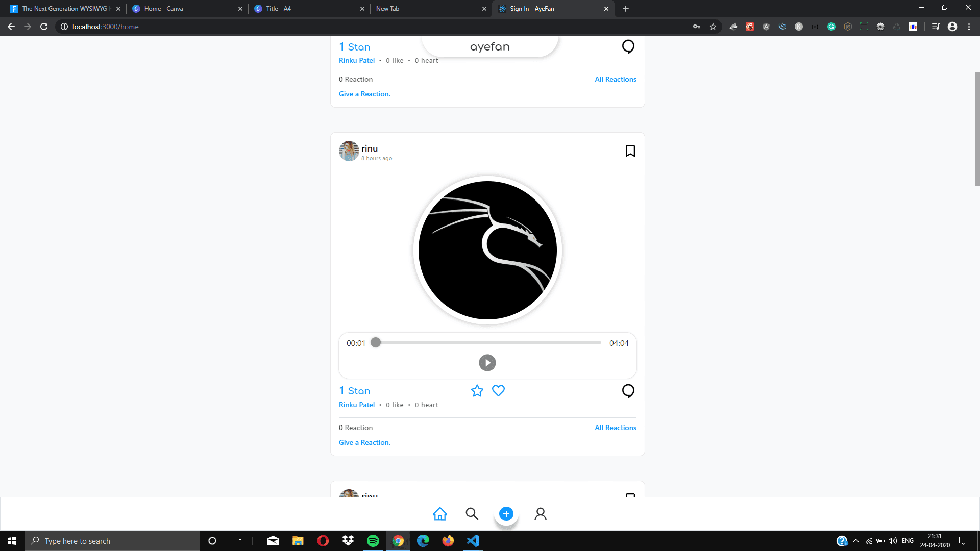Open File Explorer from the taskbar

point(298,541)
